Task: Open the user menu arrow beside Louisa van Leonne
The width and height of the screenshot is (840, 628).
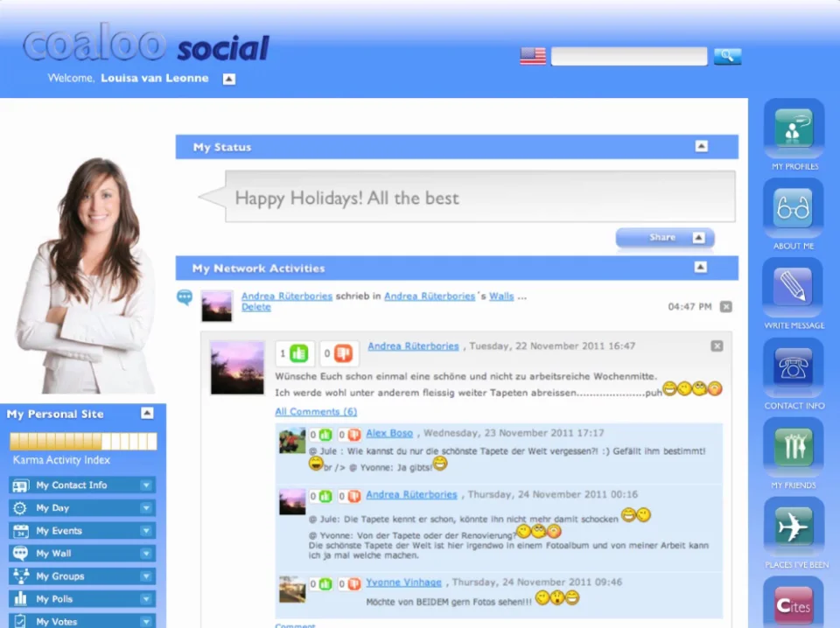Action: [228, 80]
